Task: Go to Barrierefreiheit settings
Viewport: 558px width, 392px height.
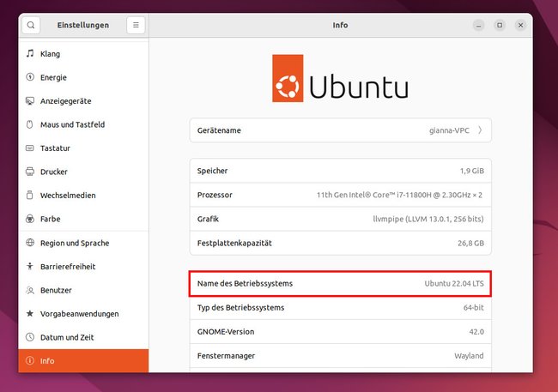Action: (x=83, y=267)
